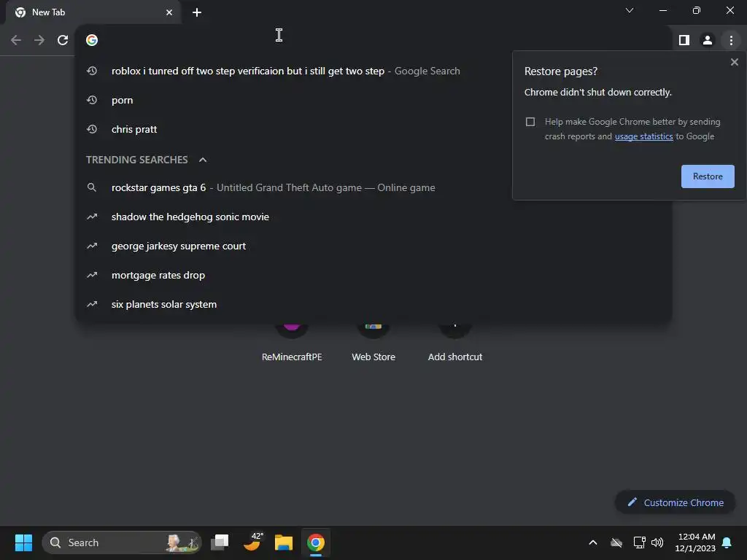The width and height of the screenshot is (747, 560).
Task: Click the taskbar Search box
Action: tap(122, 542)
